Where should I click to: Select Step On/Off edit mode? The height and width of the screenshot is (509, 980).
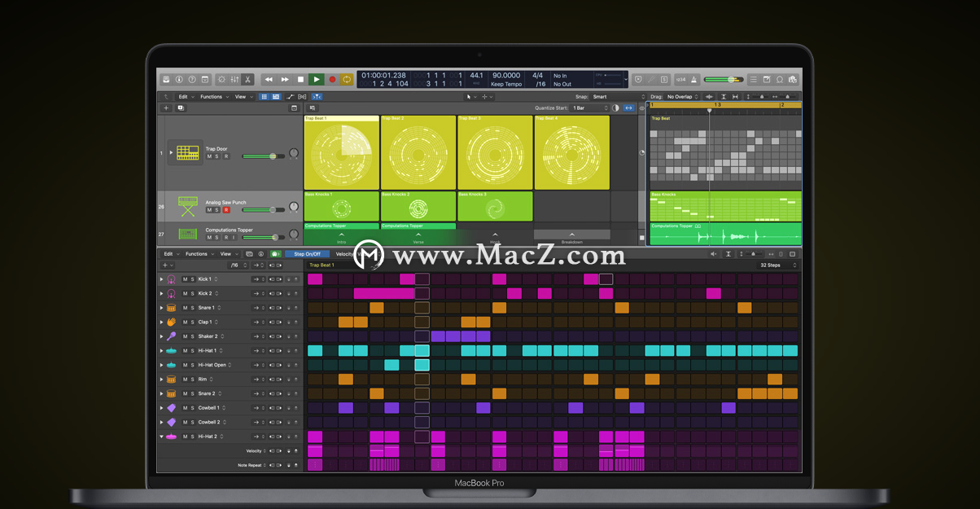[x=308, y=254]
